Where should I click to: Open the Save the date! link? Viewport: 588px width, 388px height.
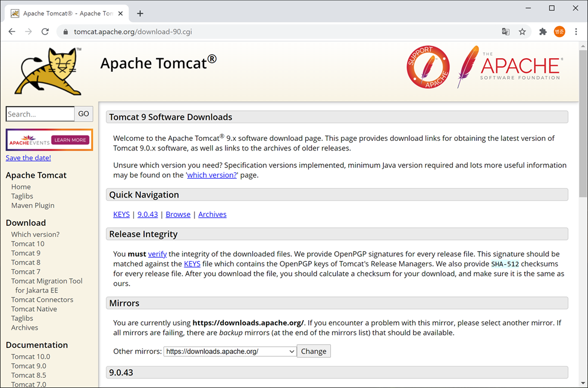click(x=28, y=158)
